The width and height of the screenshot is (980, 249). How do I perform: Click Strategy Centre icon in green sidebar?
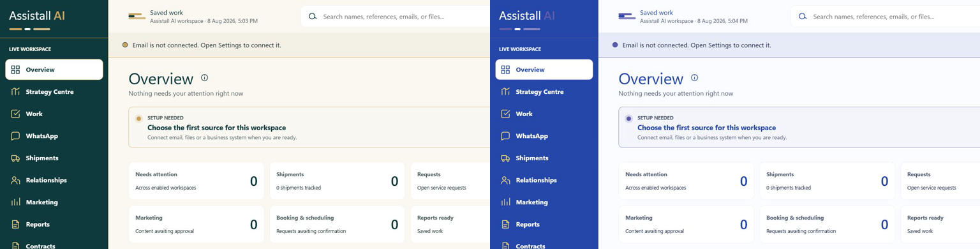pyautogui.click(x=15, y=91)
